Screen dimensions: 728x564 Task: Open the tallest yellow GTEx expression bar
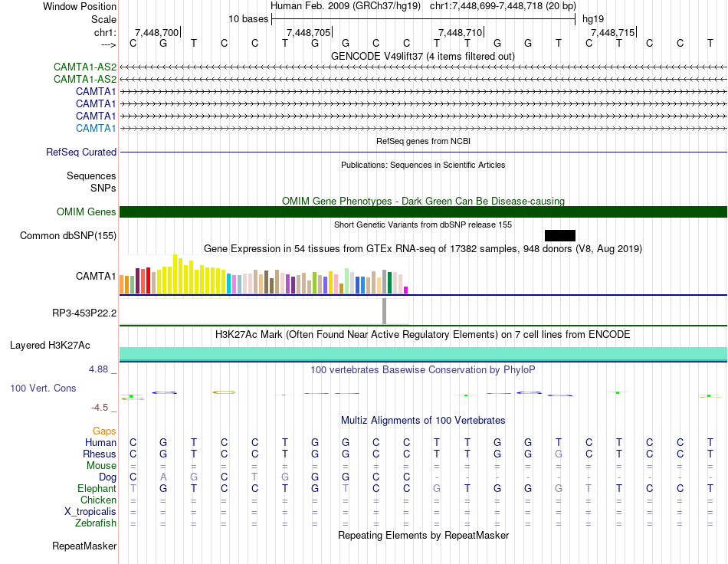tap(175, 274)
